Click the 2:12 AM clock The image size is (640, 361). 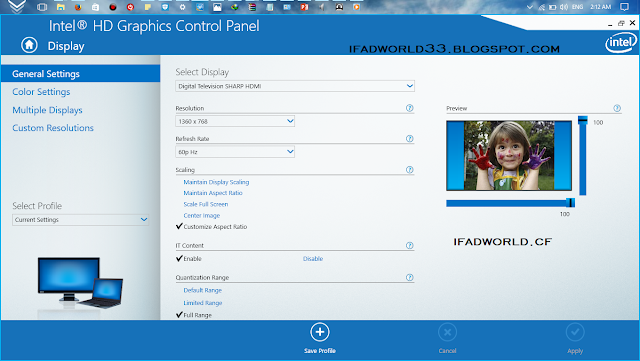600,7
